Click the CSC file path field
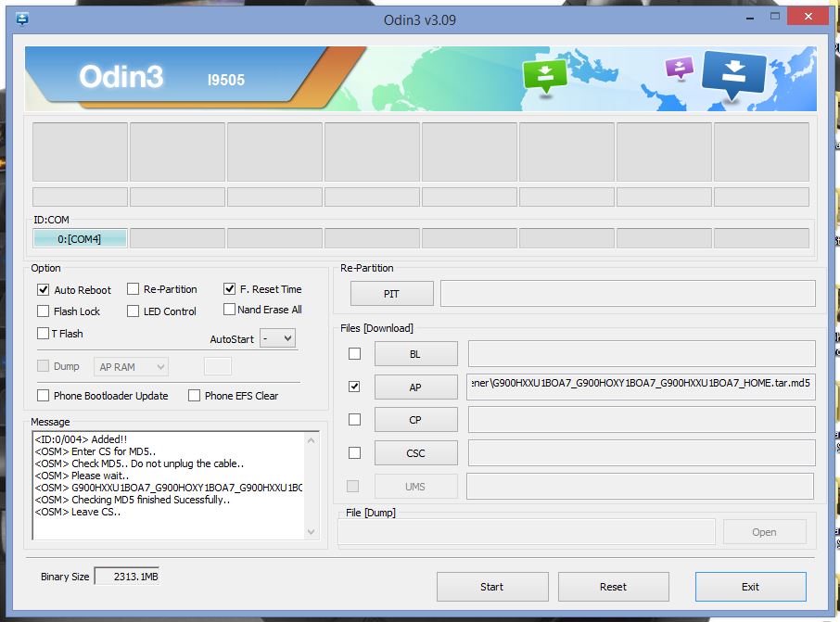This screenshot has width=840, height=622. pos(642,453)
